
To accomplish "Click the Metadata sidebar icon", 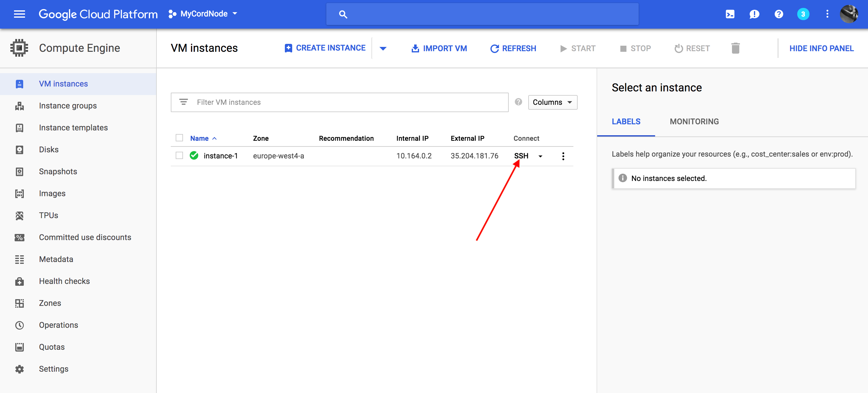I will click(x=20, y=260).
